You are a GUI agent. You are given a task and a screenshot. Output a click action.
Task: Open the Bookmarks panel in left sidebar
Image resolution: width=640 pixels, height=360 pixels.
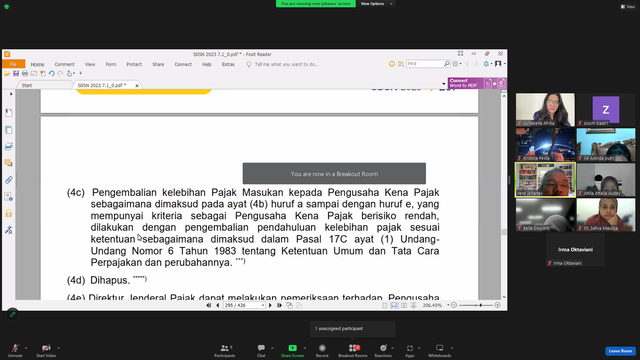coord(9,113)
